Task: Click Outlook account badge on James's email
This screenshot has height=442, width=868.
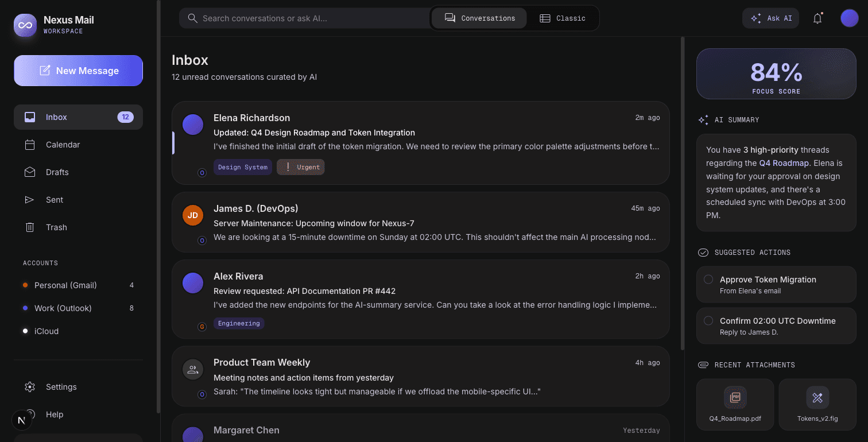Action: pyautogui.click(x=202, y=241)
